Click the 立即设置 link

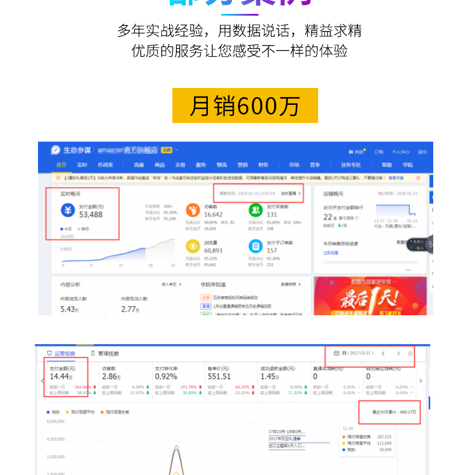tap(331, 253)
